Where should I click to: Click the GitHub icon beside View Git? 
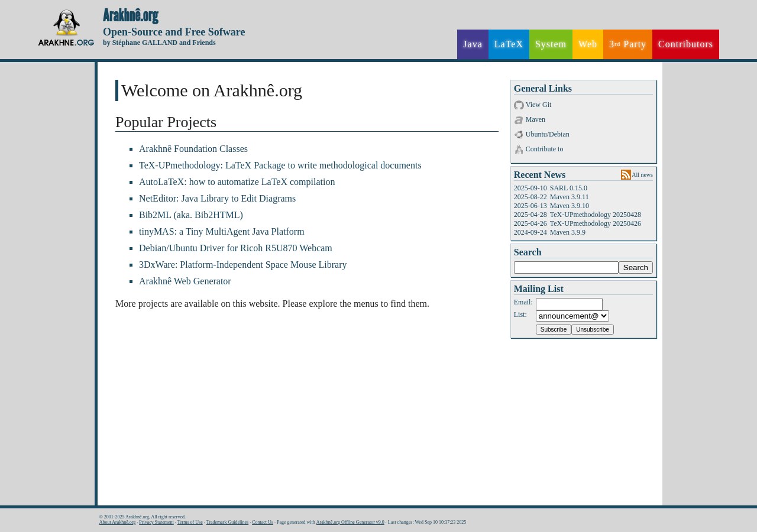pyautogui.click(x=519, y=105)
